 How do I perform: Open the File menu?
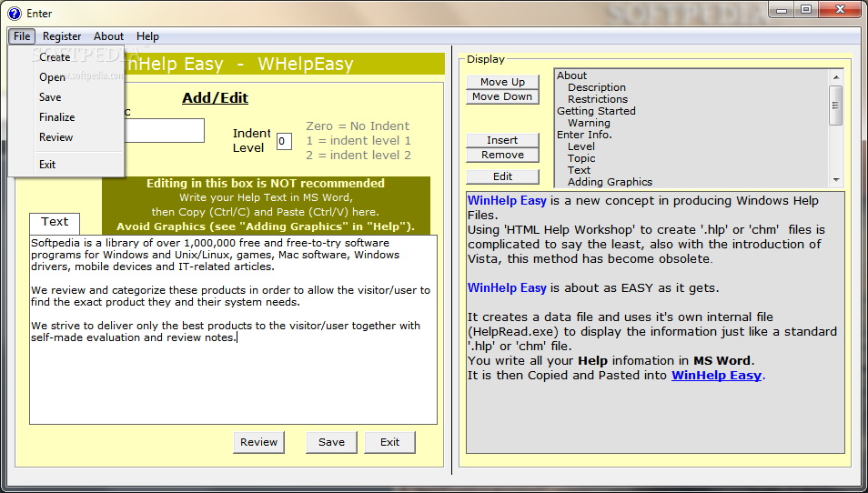coord(22,36)
